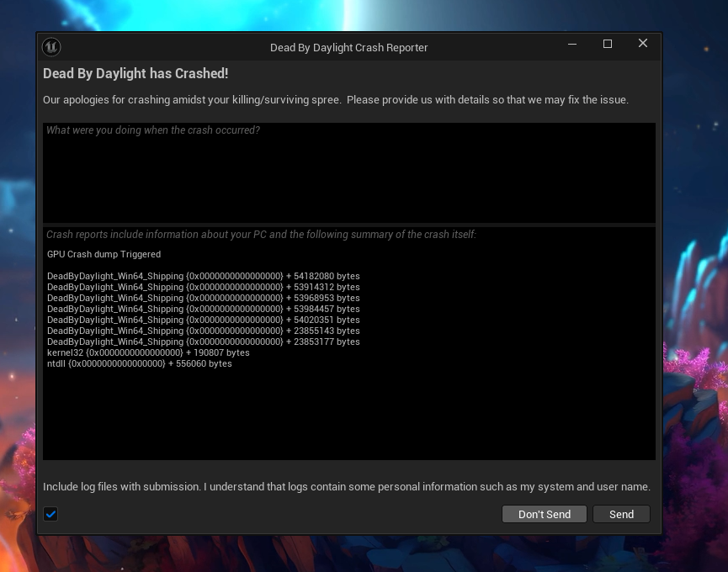Click the ntdll + 556060 bytes line
Screen dimensions: 728x572
[139, 363]
